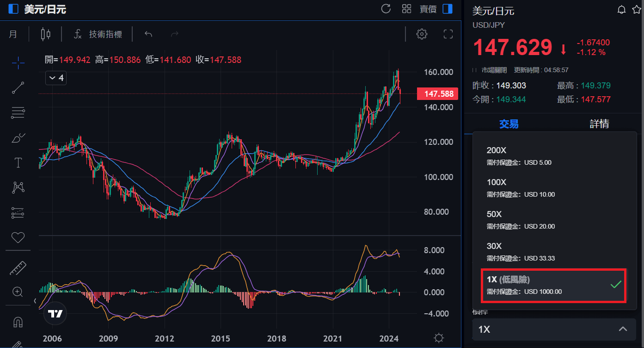This screenshot has width=644, height=348.
Task: Switch to the 交易 tab
Action: (x=509, y=124)
